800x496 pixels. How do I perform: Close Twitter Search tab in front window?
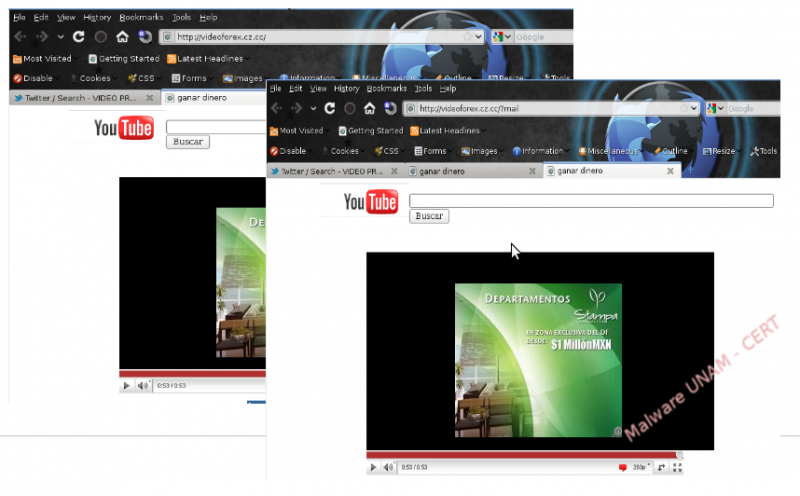[394, 171]
